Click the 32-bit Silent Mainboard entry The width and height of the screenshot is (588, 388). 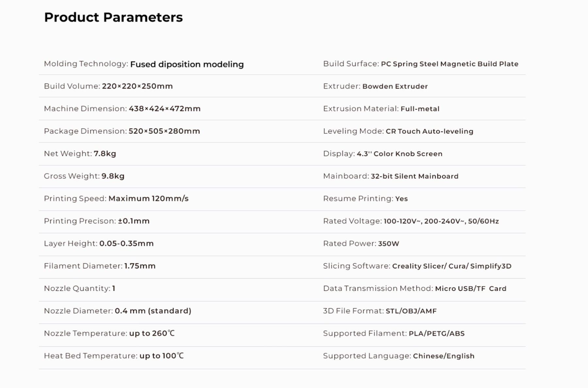[415, 176]
